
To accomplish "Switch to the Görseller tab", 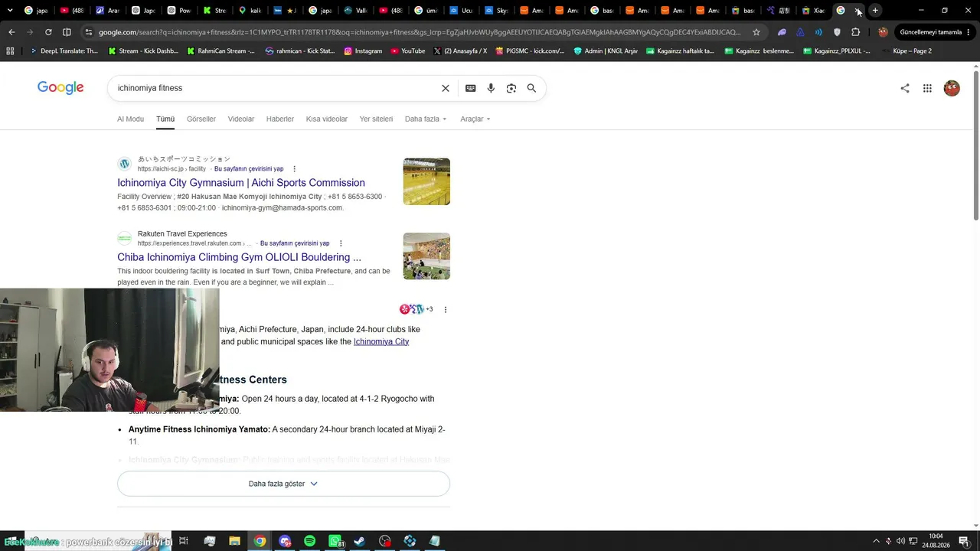I will (x=201, y=119).
